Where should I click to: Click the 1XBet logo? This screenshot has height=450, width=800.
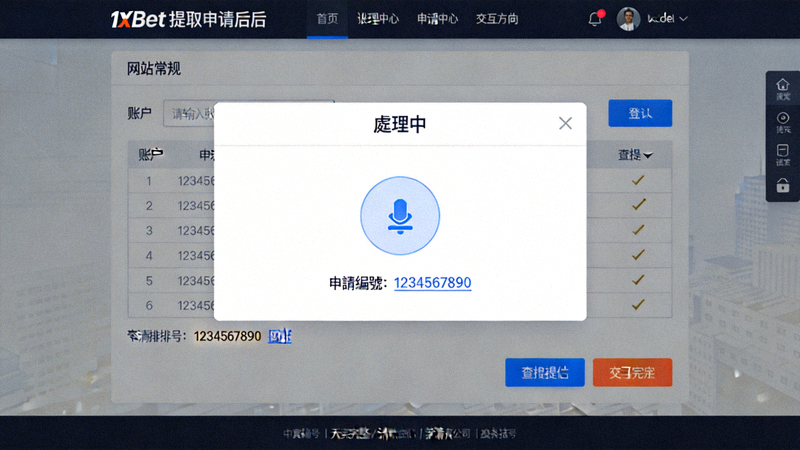click(138, 19)
